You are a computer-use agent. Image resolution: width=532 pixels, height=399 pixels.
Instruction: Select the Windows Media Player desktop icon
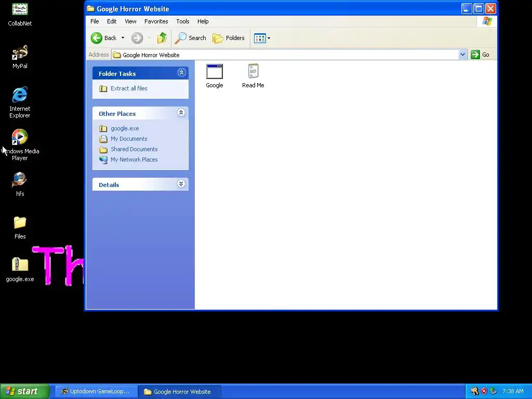pos(20,145)
